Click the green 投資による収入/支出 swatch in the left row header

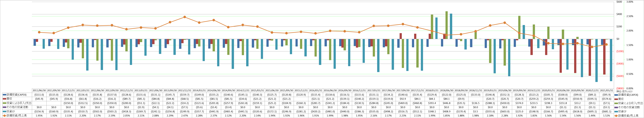coord(5,103)
